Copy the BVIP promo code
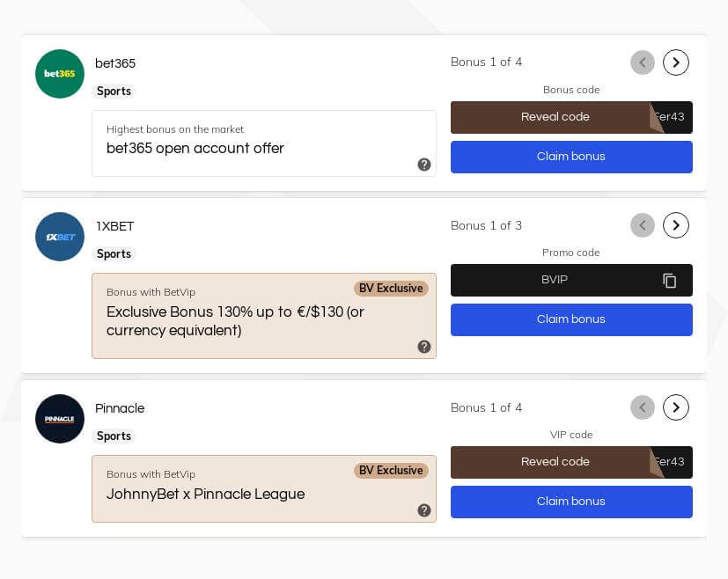728x579 pixels. [x=670, y=281]
